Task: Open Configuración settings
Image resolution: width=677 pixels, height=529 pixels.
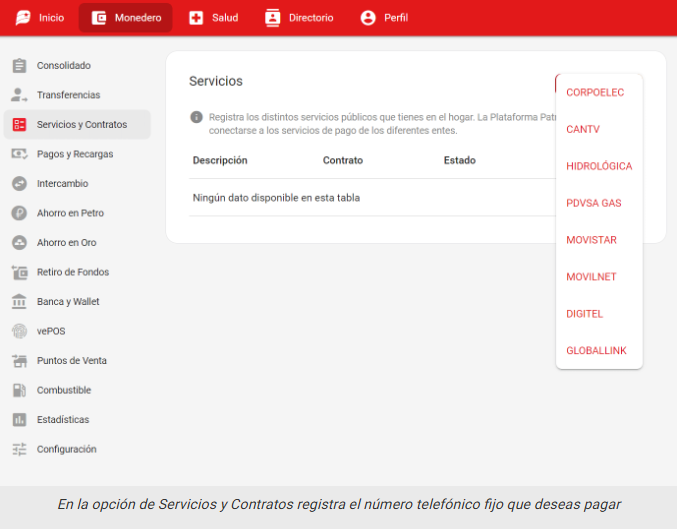Action: coord(77,449)
